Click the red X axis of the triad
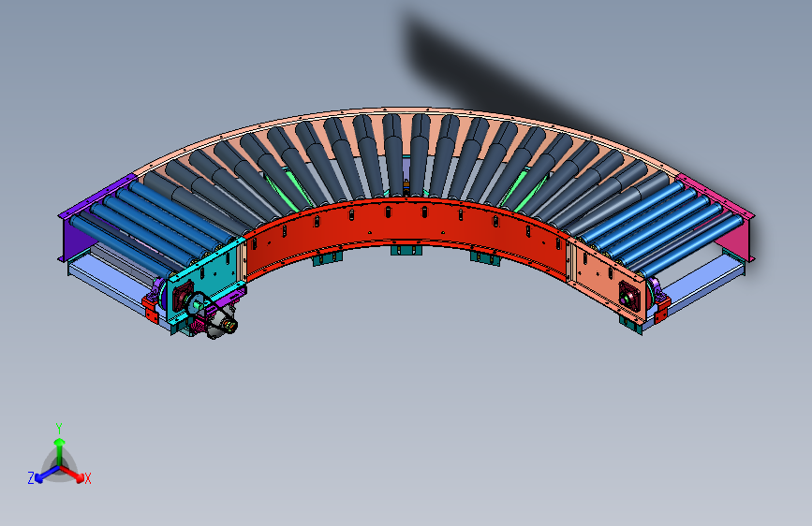Image resolution: width=812 pixels, height=526 pixels. click(x=74, y=474)
